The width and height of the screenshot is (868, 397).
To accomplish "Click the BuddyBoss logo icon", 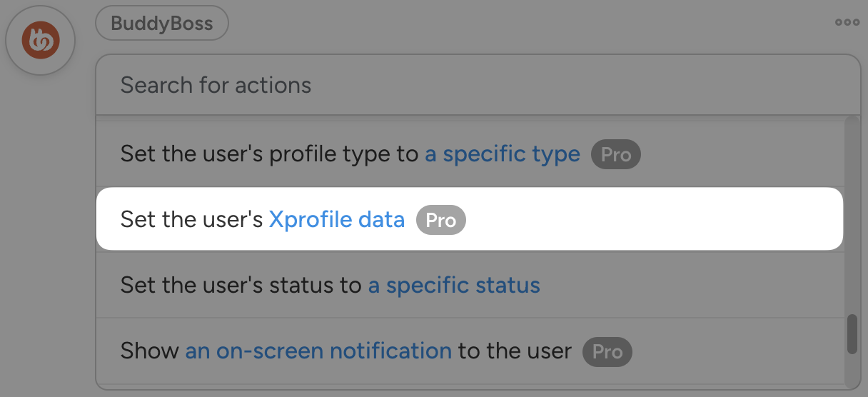I will pyautogui.click(x=40, y=40).
